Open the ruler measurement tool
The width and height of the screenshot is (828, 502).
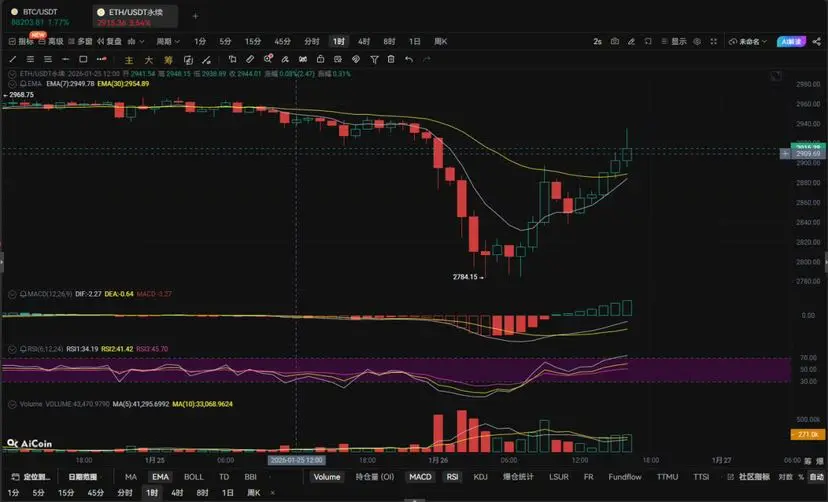coord(250,59)
